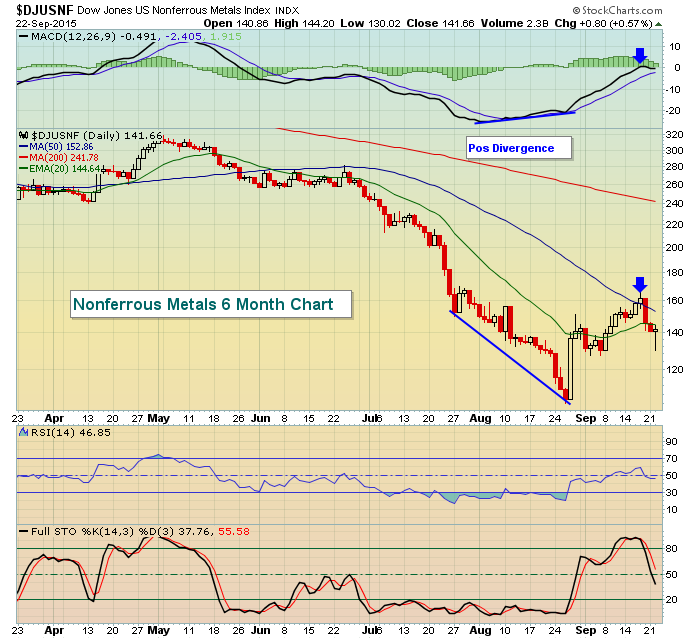Click the 'May' label on the lower date axis

click(x=158, y=630)
